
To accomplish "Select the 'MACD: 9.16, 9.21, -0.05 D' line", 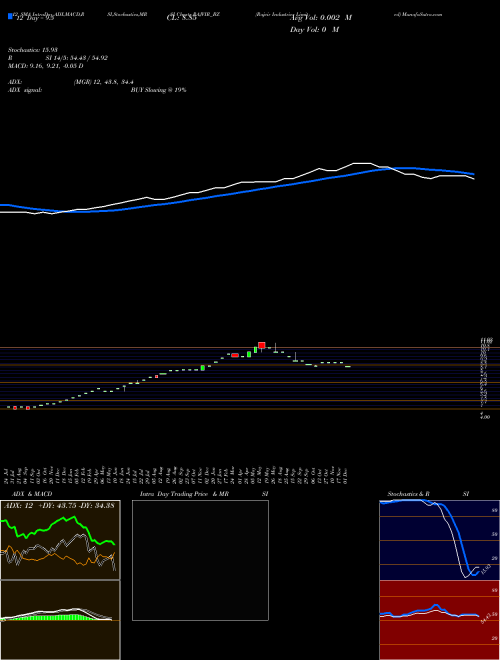I will click(46, 66).
